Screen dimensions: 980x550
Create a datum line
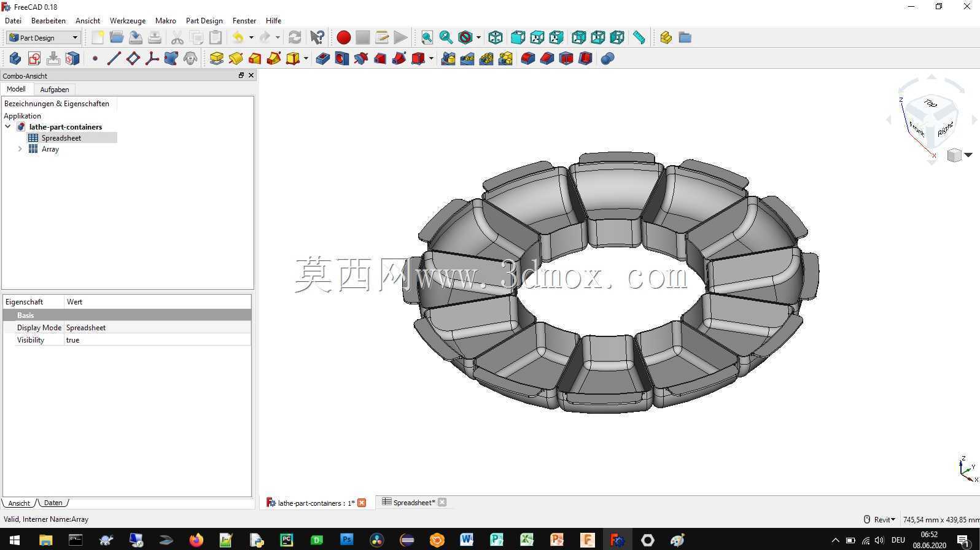[114, 58]
